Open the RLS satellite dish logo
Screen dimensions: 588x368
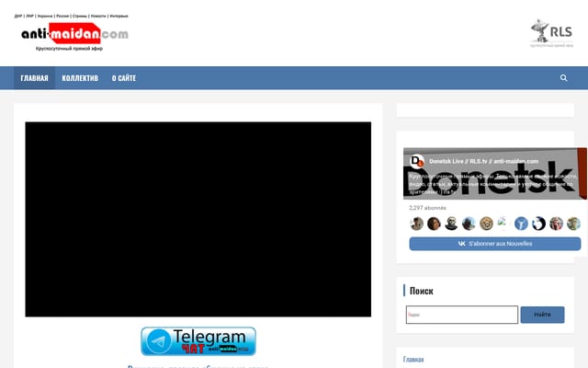tap(551, 33)
